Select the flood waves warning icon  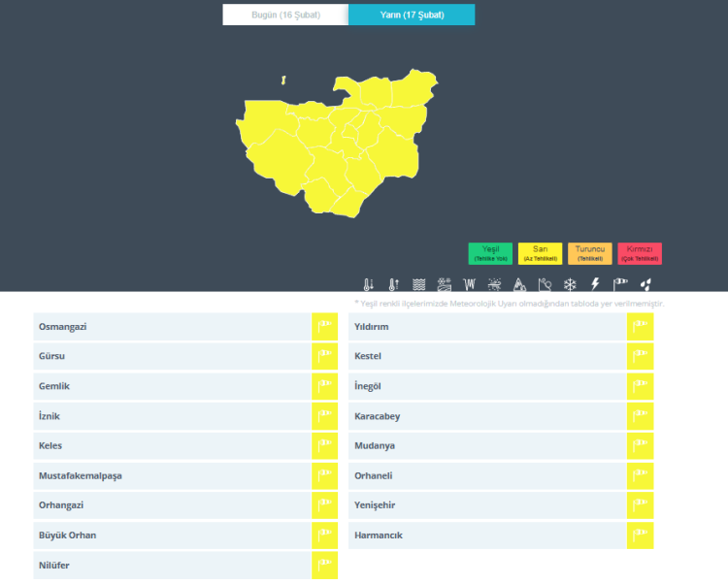[x=418, y=284]
